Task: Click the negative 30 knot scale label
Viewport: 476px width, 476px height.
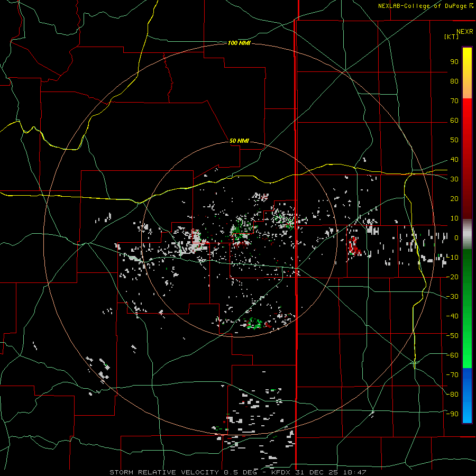Action: pos(452,297)
